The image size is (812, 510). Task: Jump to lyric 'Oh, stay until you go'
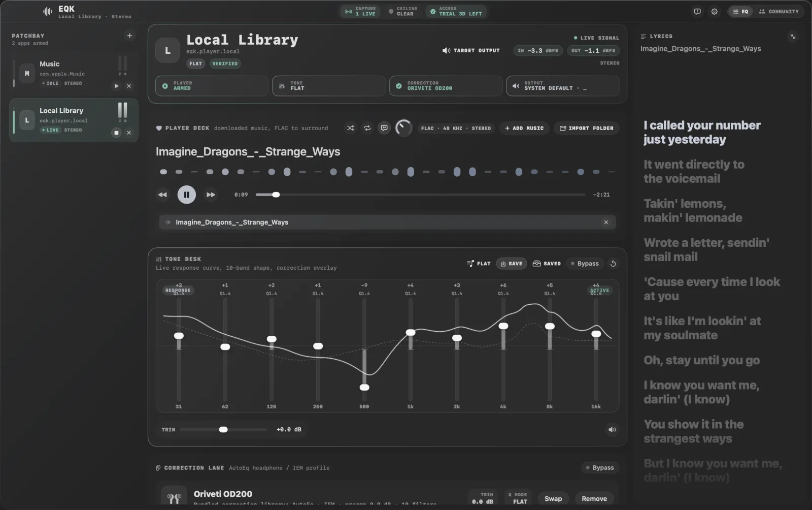pos(701,360)
